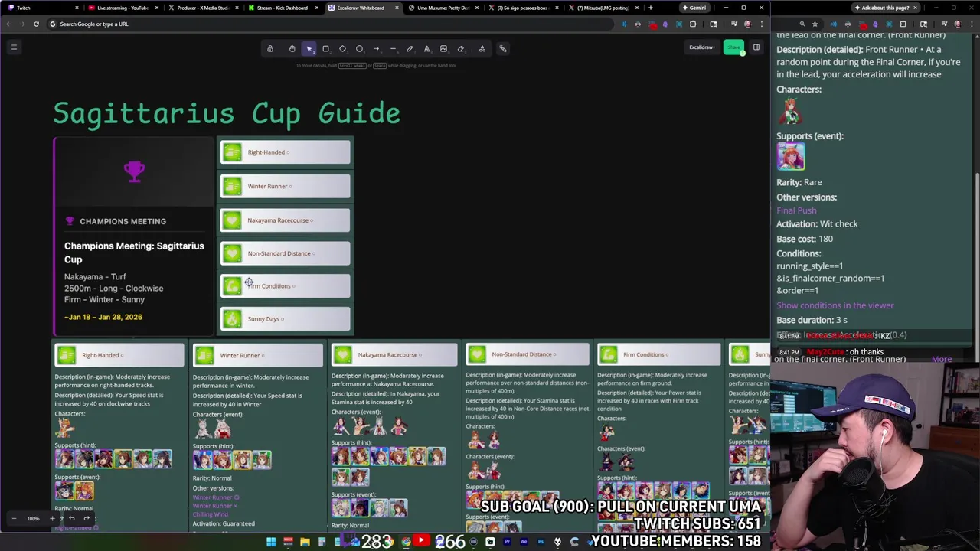Click the 'Champions Meeting: Sagittarius Cup' heading
The width and height of the screenshot is (980, 551).
pos(134,253)
